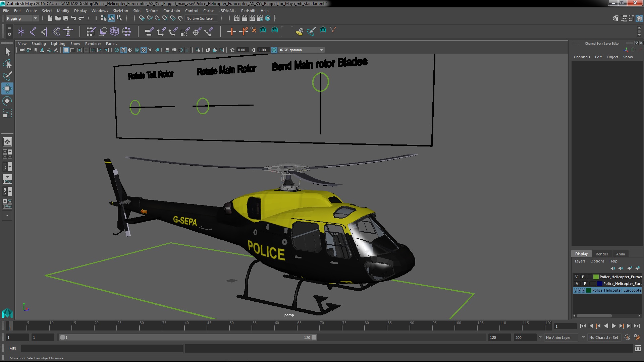The height and width of the screenshot is (362, 644).
Task: Open the sRGB gamma view transform dropdown
Action: click(301, 50)
